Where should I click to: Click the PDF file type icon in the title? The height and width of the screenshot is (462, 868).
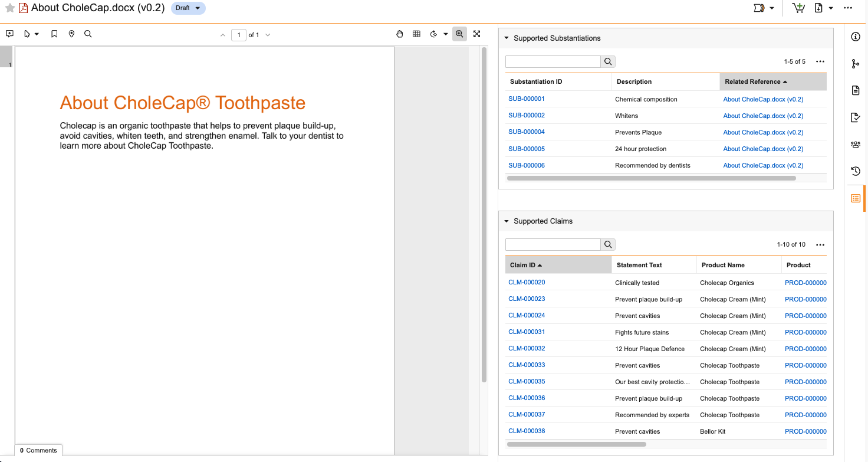23,8
